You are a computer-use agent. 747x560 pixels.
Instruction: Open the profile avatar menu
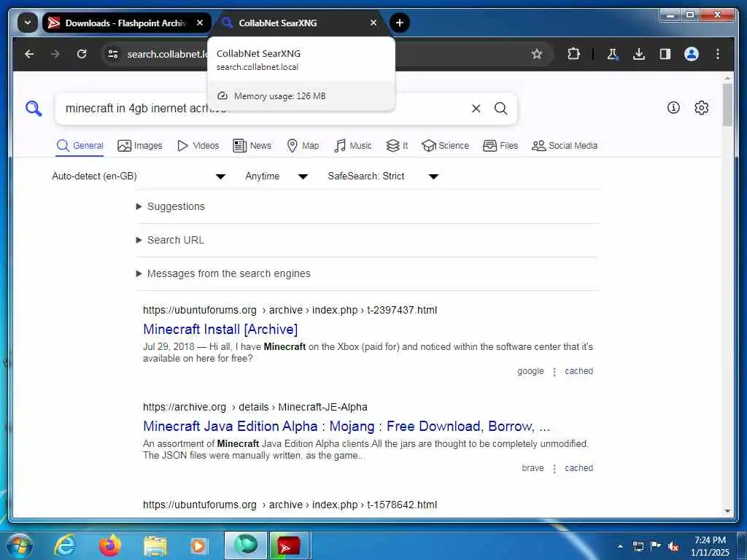pyautogui.click(x=692, y=54)
